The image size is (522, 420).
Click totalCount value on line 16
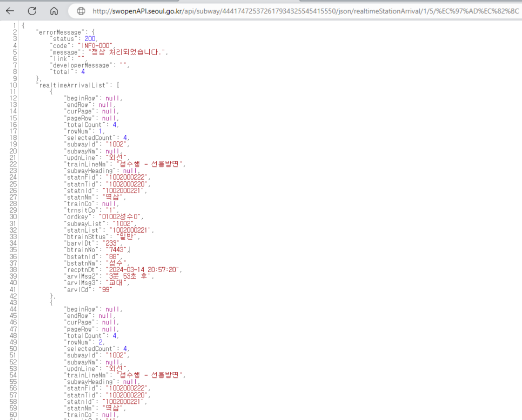[115, 124]
